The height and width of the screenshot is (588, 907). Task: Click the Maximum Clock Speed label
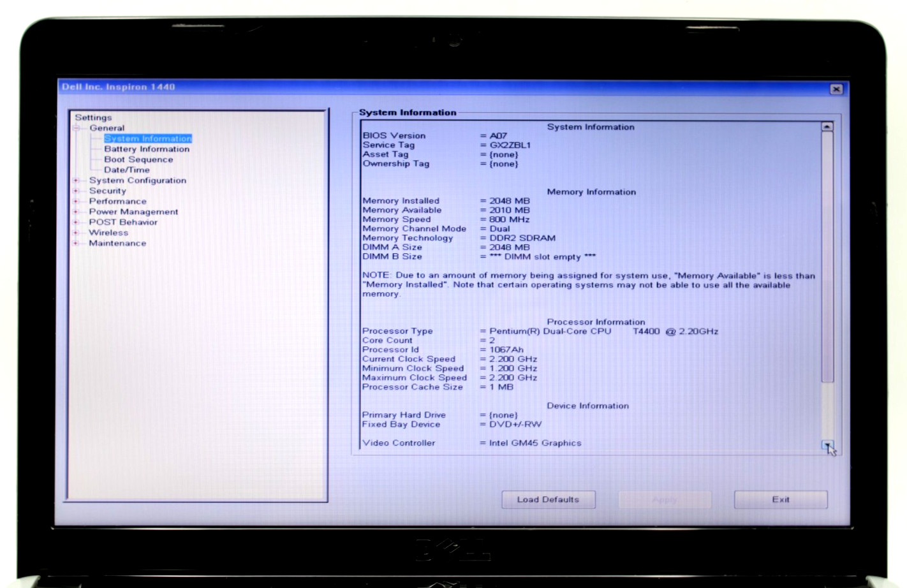[414, 378]
